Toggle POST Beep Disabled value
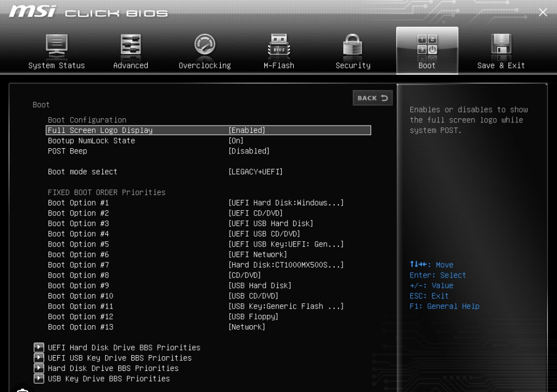Image resolution: width=557 pixels, height=392 pixels. coord(249,151)
